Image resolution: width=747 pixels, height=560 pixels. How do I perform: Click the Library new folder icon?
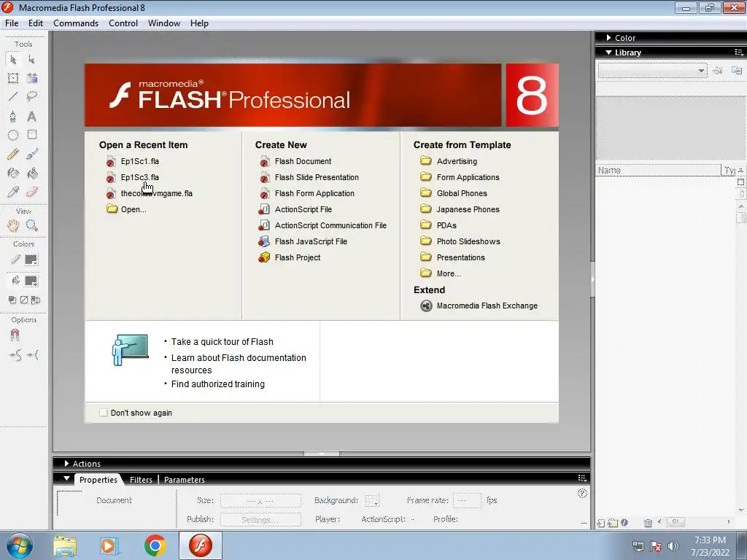tap(613, 523)
